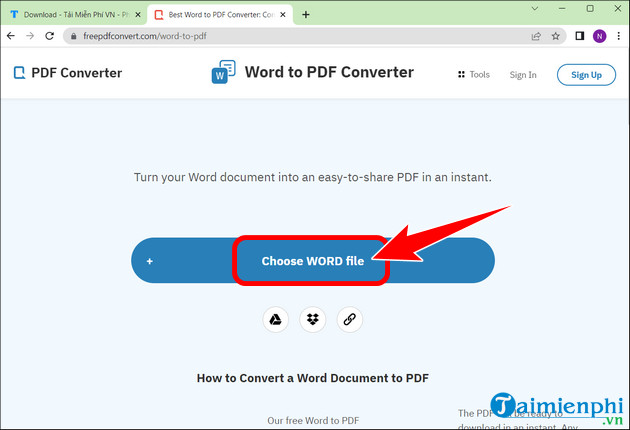Switch to the Download - Tải Miễn Phí VN tab

76,15
